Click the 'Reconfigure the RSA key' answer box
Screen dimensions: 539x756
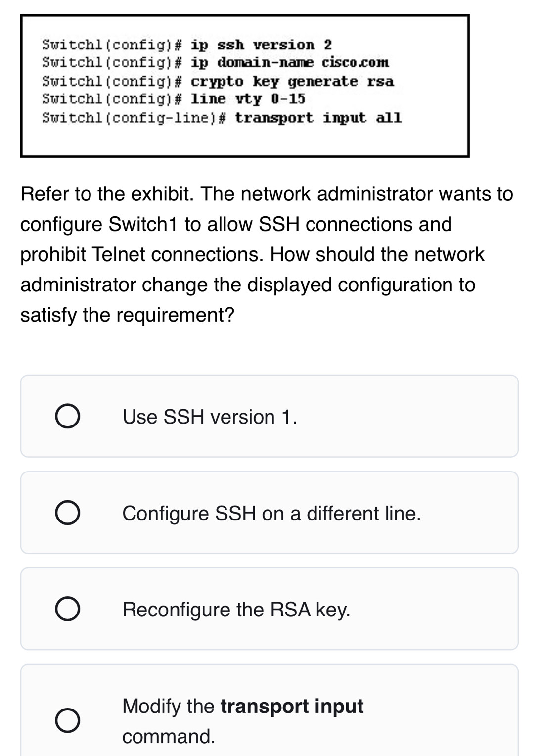[269, 609]
